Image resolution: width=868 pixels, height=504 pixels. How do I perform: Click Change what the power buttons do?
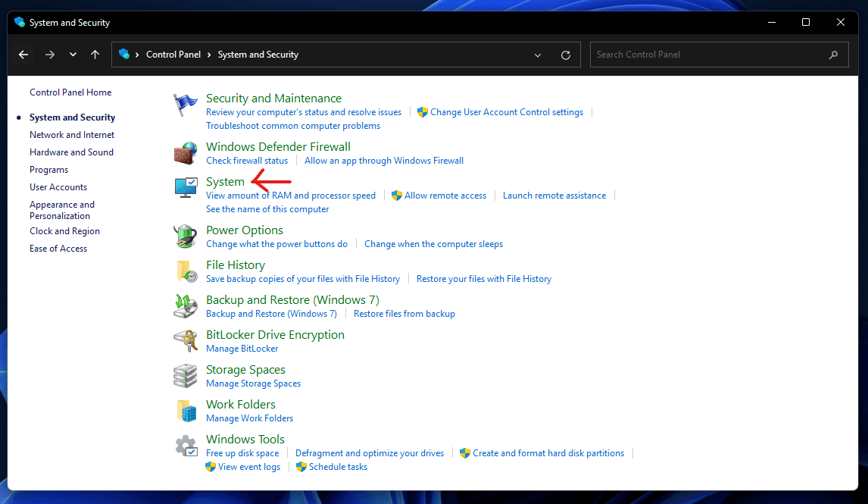[276, 244]
